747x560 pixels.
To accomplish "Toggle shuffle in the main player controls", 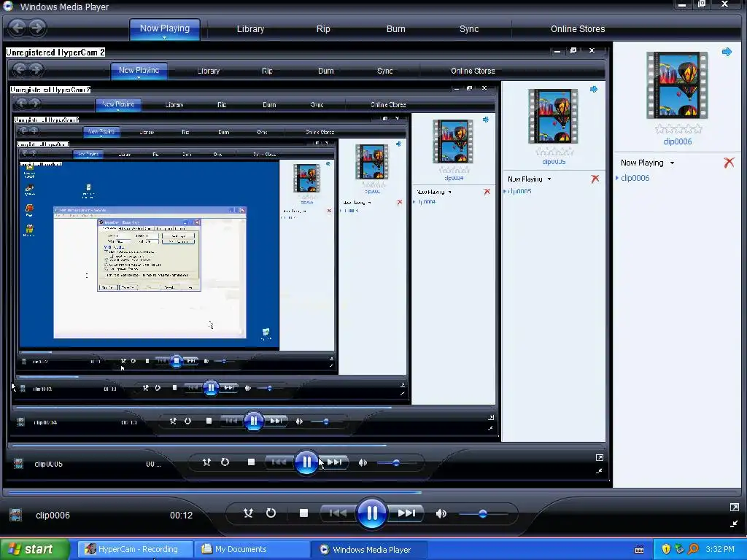I will [248, 513].
